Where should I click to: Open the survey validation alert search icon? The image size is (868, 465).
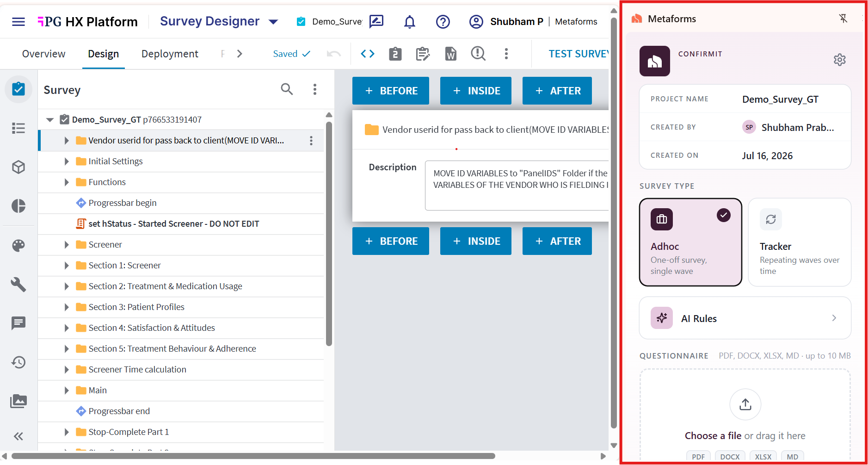pyautogui.click(x=478, y=54)
